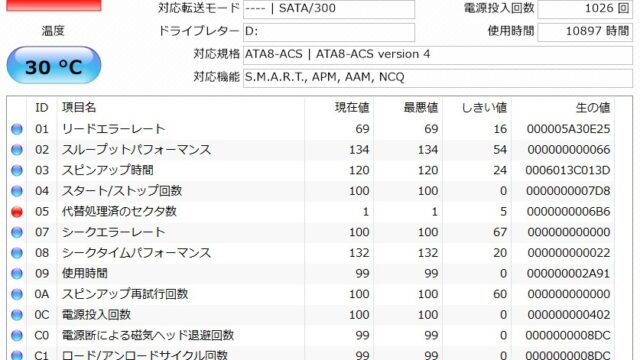Click the 対応機能 field with S.M.A.R.T.
640x360 pixels.
438,78
